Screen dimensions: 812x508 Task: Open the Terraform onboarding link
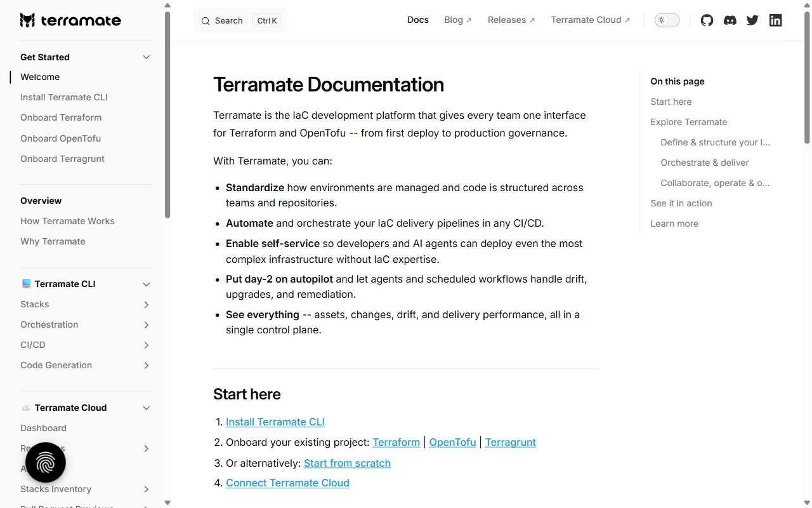396,442
